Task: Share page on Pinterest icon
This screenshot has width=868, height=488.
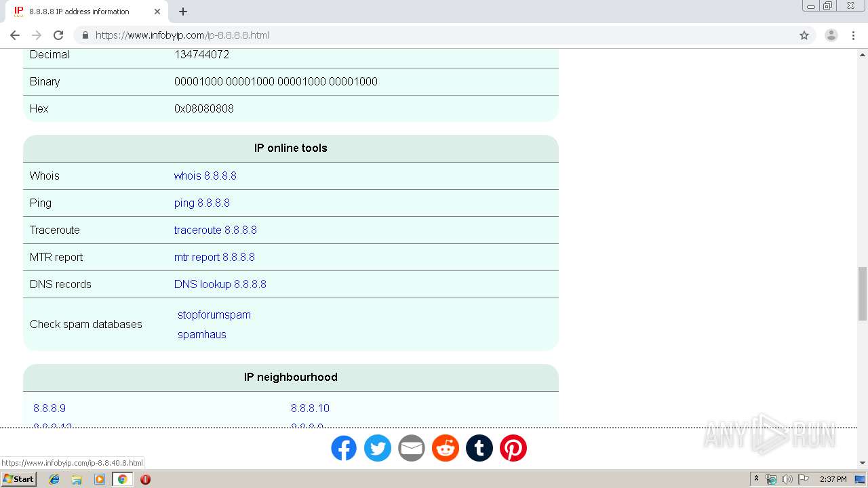Action: [x=513, y=448]
